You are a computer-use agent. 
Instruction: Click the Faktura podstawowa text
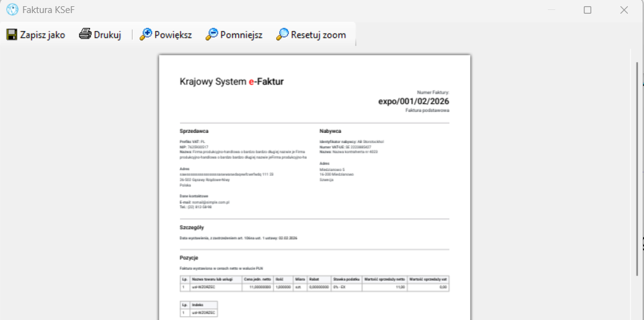point(427,111)
